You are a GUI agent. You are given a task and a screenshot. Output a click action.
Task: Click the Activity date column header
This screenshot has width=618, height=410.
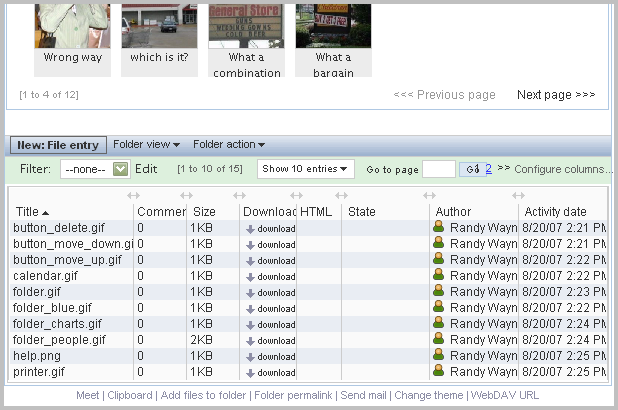pos(555,212)
